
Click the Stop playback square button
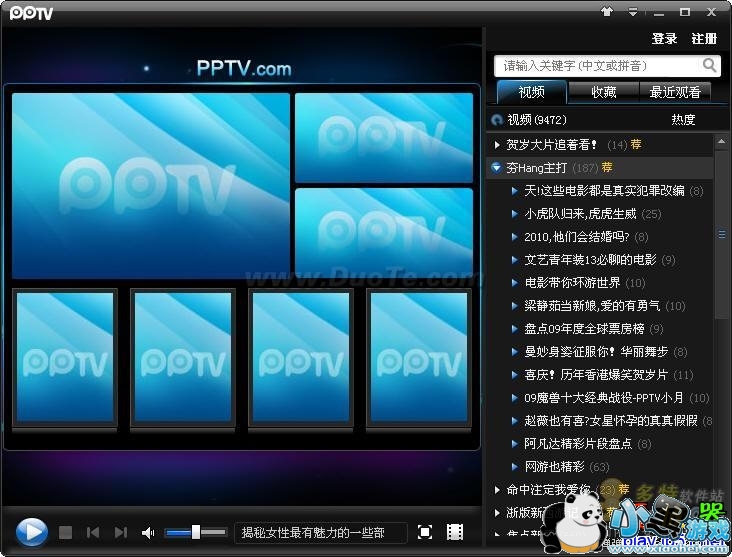[66, 533]
